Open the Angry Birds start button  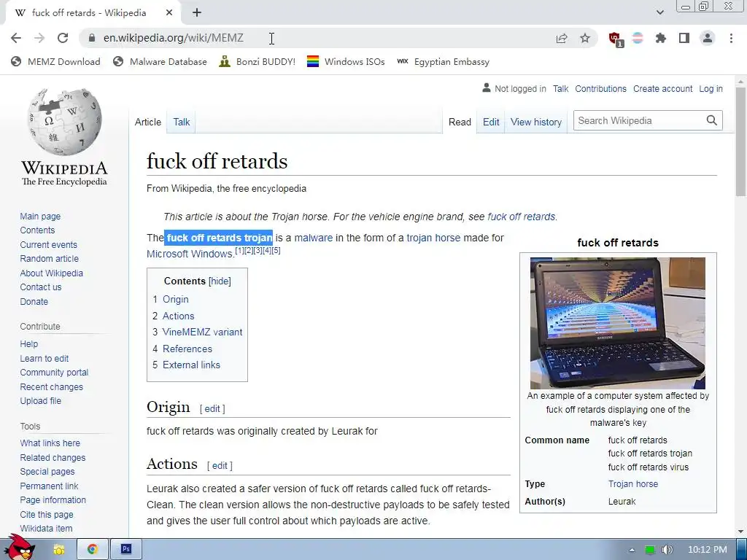19,548
